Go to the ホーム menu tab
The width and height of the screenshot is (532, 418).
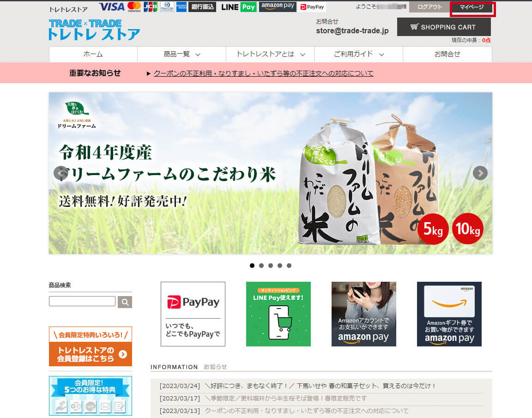(93, 54)
